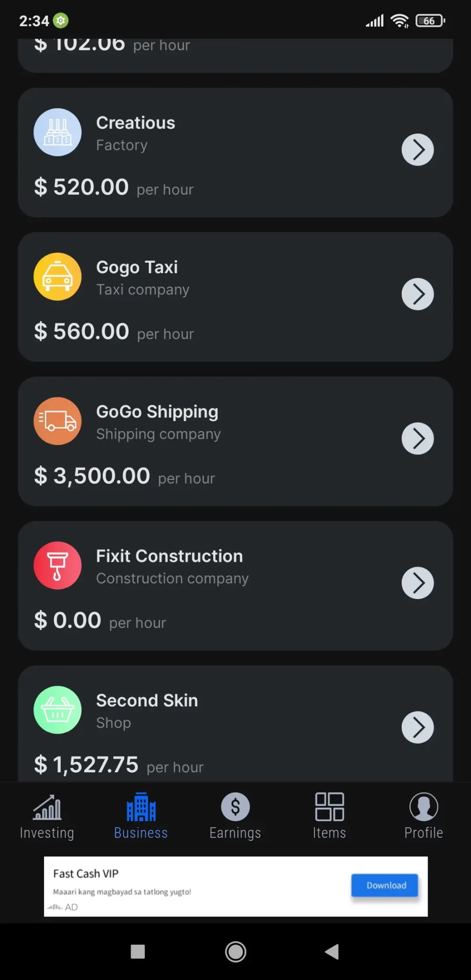
Task: Tap the GoGo Shipping truck icon
Action: [57, 421]
